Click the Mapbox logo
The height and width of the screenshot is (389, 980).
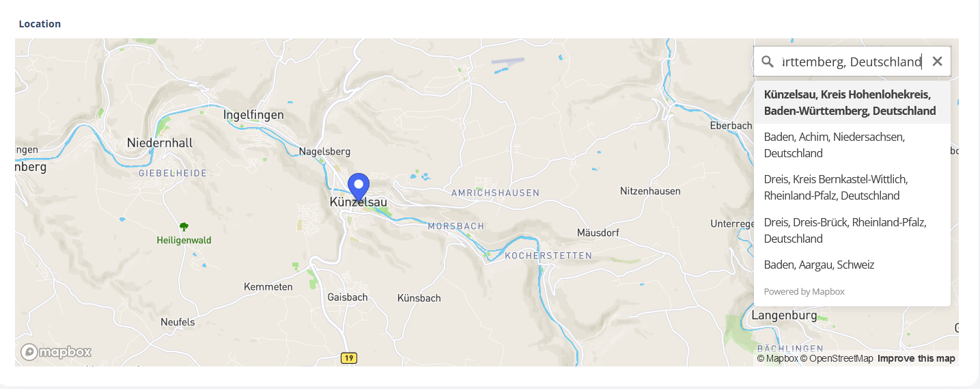56,352
